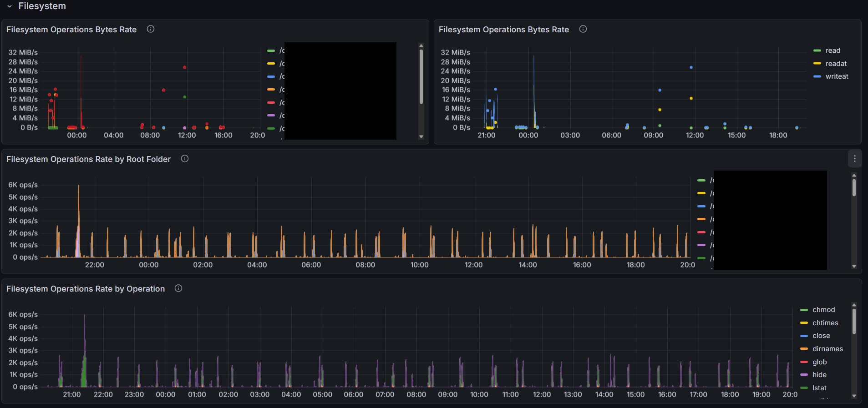This screenshot has width=868, height=408.
Task: Click the glob legend item
Action: pos(819,362)
